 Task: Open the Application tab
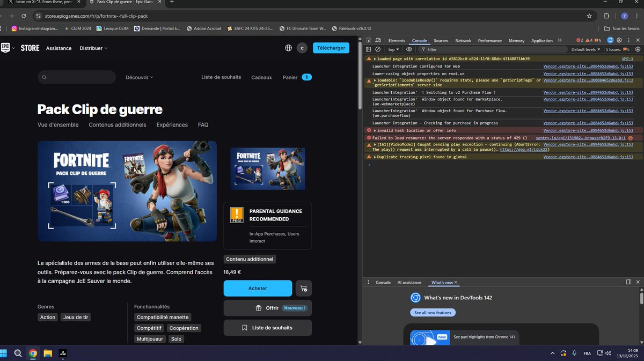click(x=542, y=41)
